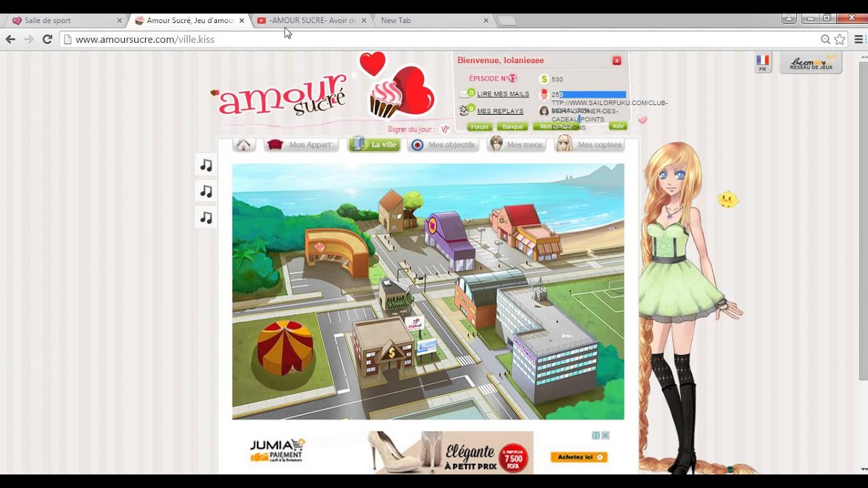Enter the orange curved café building

[x=337, y=251]
